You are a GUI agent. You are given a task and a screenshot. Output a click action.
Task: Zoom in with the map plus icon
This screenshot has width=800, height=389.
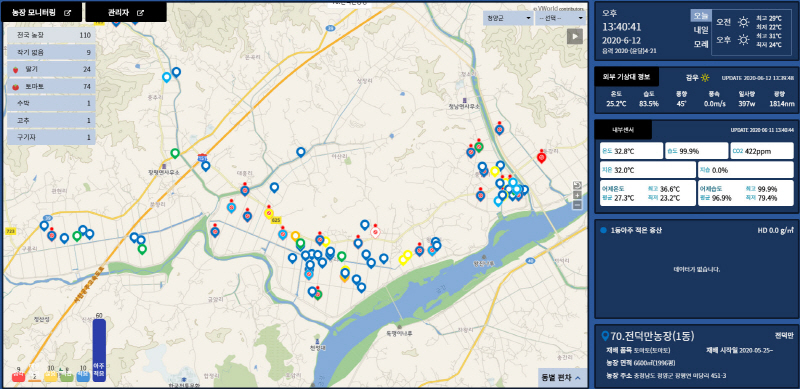coord(577,195)
